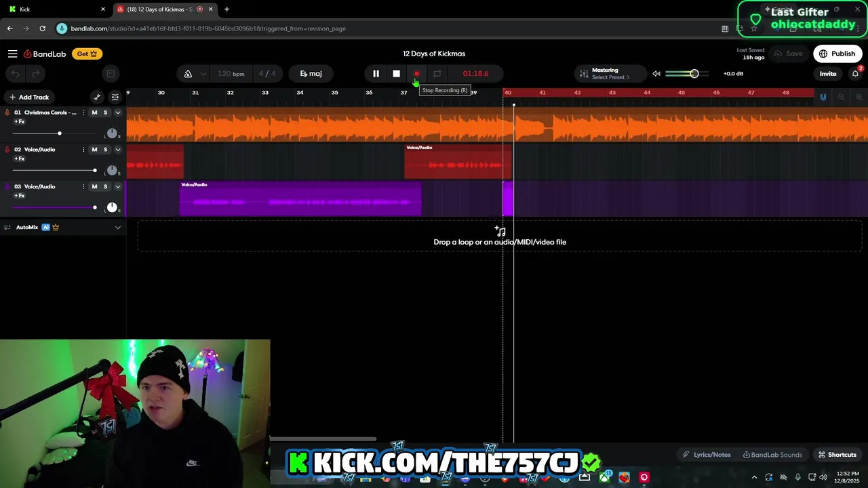This screenshot has height=488, width=868.
Task: Click track 03 pan knob
Action: point(112,207)
